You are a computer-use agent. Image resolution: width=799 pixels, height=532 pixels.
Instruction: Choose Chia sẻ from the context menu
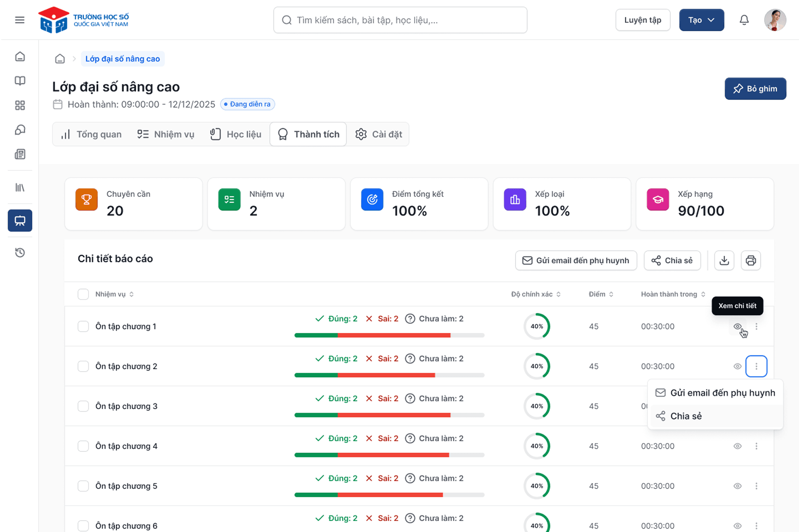685,416
